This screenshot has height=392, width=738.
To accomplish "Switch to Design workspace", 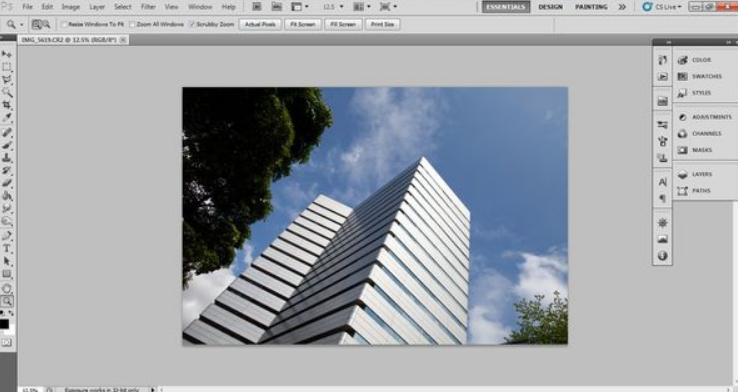I will click(x=551, y=7).
